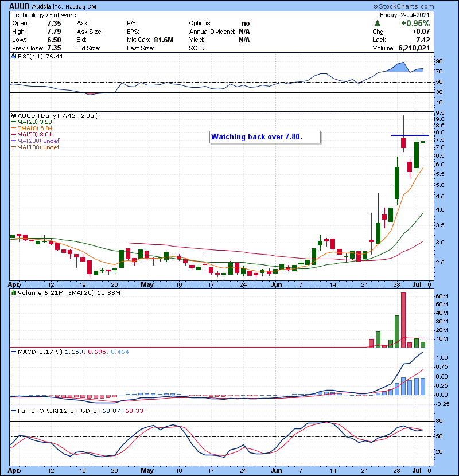Click the High value 7.79

[54, 32]
